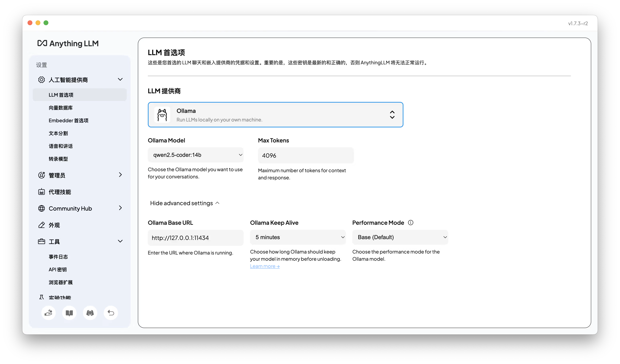This screenshot has height=364, width=620.
Task: Click the version label v1.7.3-r2
Action: click(x=578, y=23)
